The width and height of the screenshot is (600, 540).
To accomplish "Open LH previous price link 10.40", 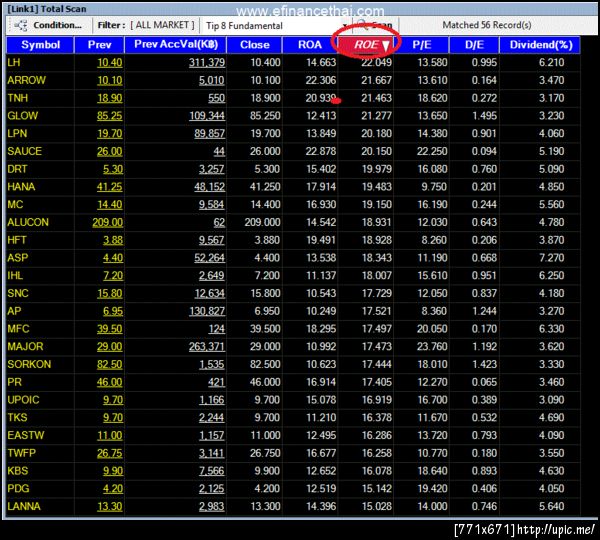I will 110,62.
